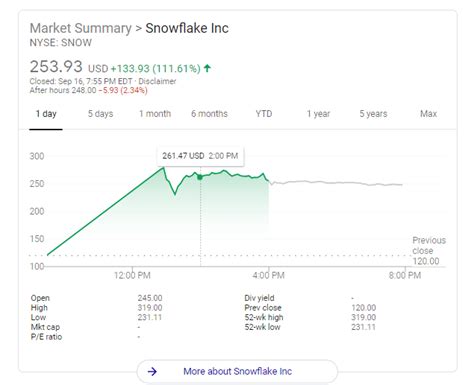
Task: Switch to the 5 days range
Action: [100, 114]
